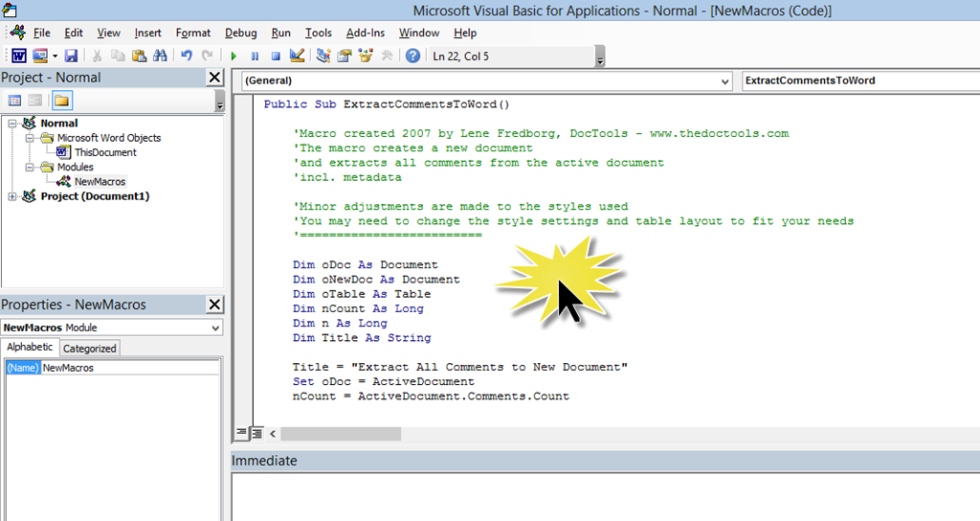Collapse the Modules folder node
Image resolution: width=980 pixels, height=521 pixels.
[29, 167]
